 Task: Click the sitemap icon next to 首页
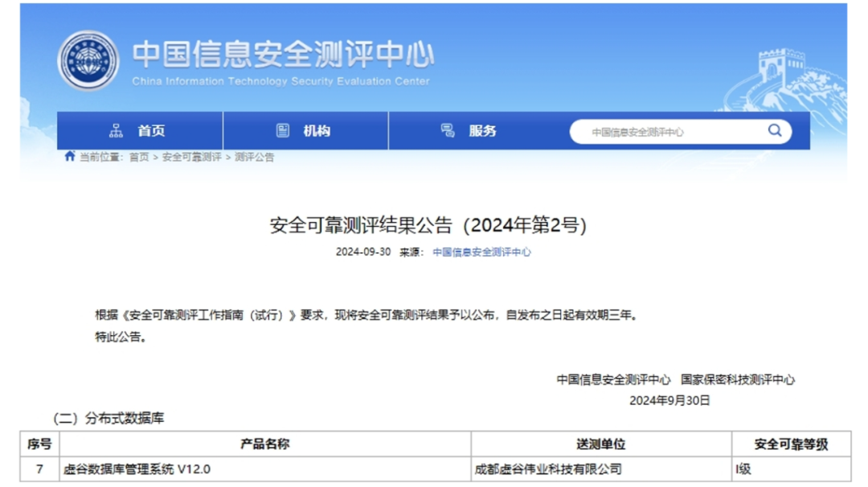116,131
